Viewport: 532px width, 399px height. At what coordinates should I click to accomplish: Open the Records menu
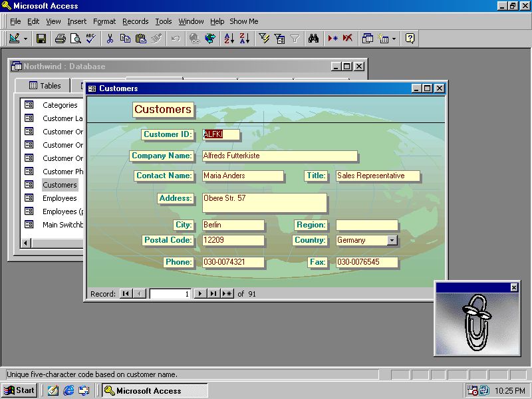pyautogui.click(x=135, y=21)
